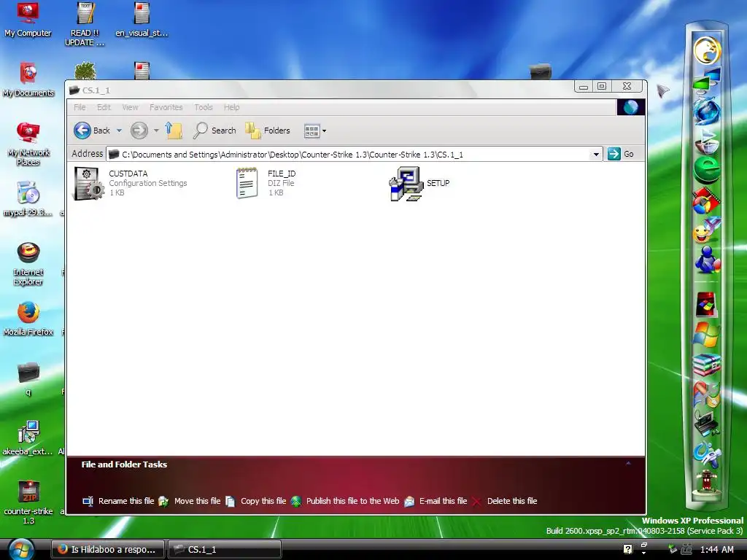Click the golden eagle dock icon
Viewport: 747px width, 560px height.
click(x=706, y=50)
